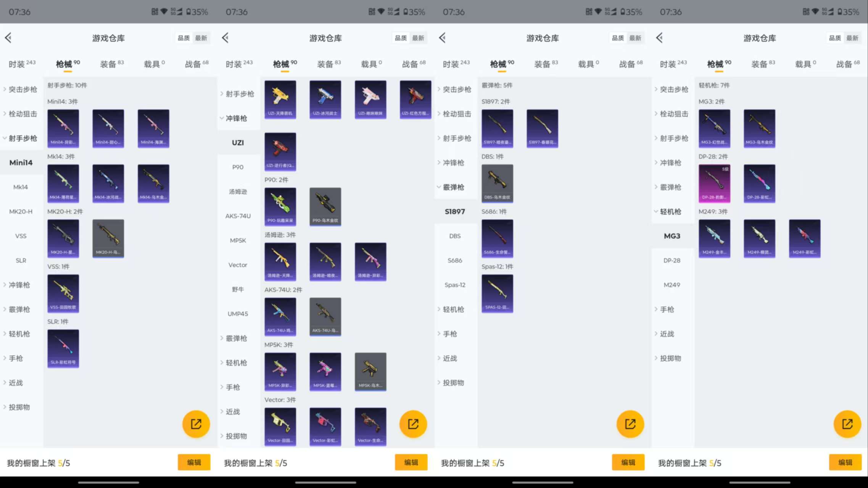Switch to 品质 sorting in the fourth panel
The image size is (868, 488).
pyautogui.click(x=834, y=38)
